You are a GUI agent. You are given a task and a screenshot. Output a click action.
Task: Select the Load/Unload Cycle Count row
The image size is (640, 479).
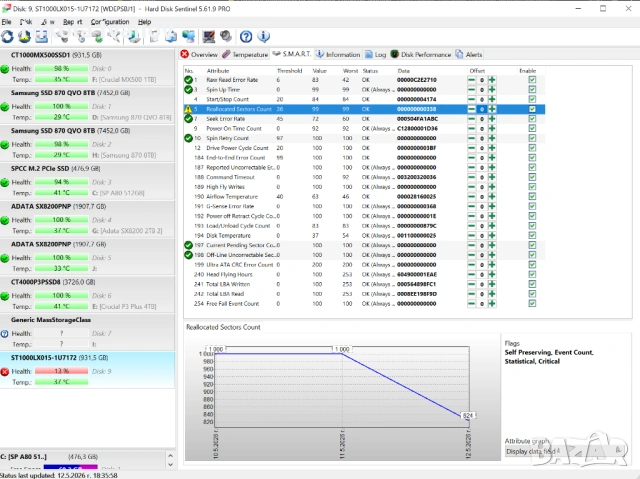pyautogui.click(x=364, y=226)
